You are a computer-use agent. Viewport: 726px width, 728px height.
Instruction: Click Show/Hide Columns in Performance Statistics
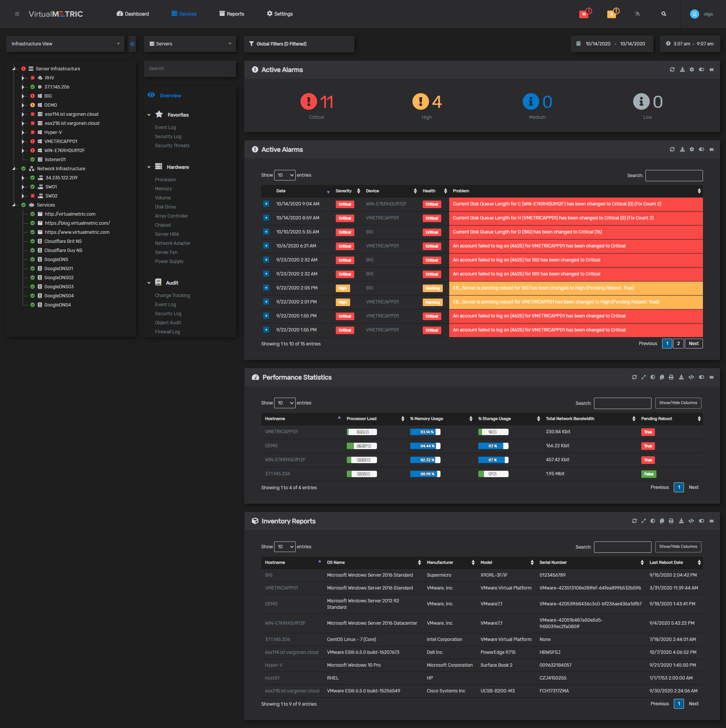click(x=678, y=403)
